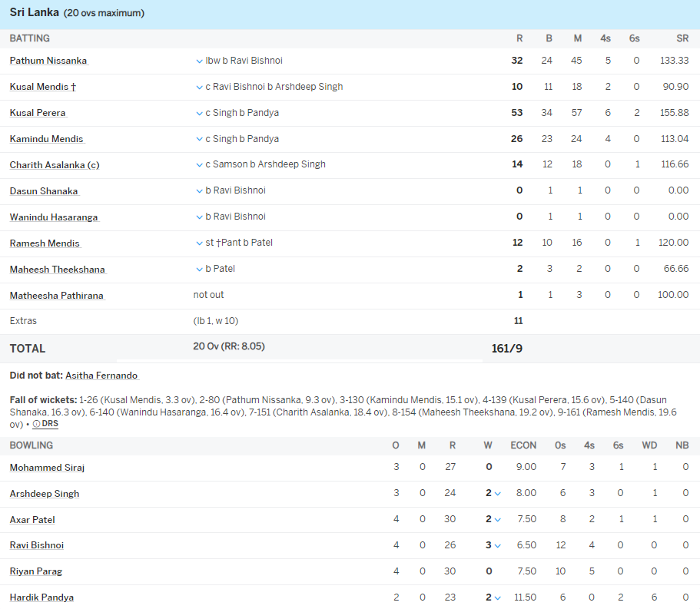The width and height of the screenshot is (700, 609).
Task: Open Wanindu Hasaranga player profile
Action: pyautogui.click(x=54, y=217)
